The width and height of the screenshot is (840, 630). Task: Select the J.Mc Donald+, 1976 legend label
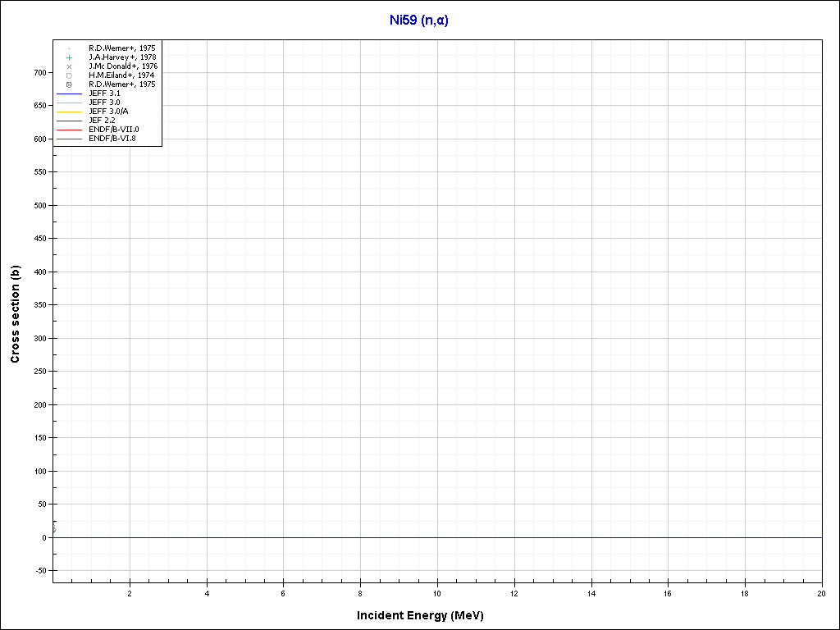[x=123, y=66]
